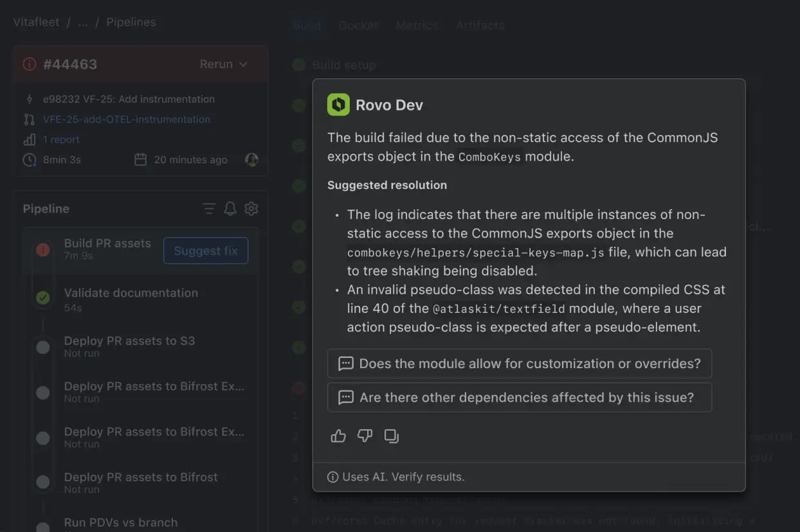
Task: Open the 1 report link
Action: click(x=61, y=139)
